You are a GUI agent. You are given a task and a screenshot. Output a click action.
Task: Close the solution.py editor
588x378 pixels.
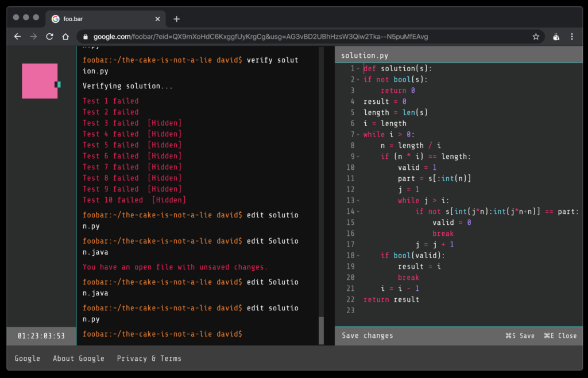[x=560, y=336]
